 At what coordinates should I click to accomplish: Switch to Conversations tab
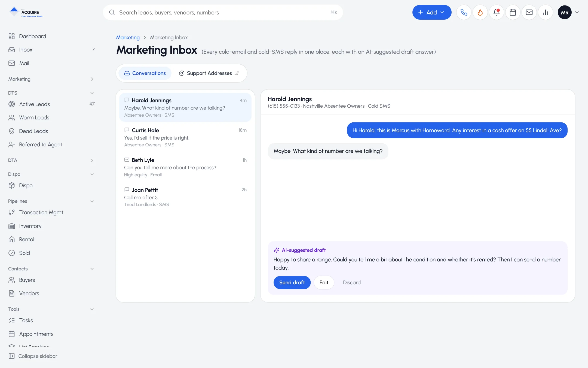tap(145, 73)
